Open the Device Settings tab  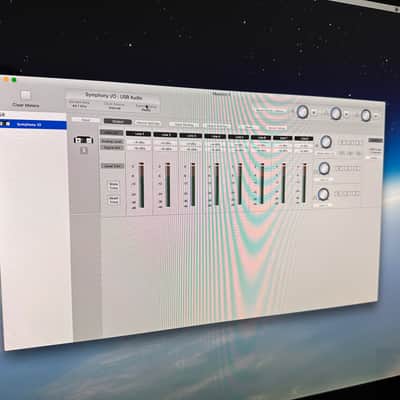point(148,123)
